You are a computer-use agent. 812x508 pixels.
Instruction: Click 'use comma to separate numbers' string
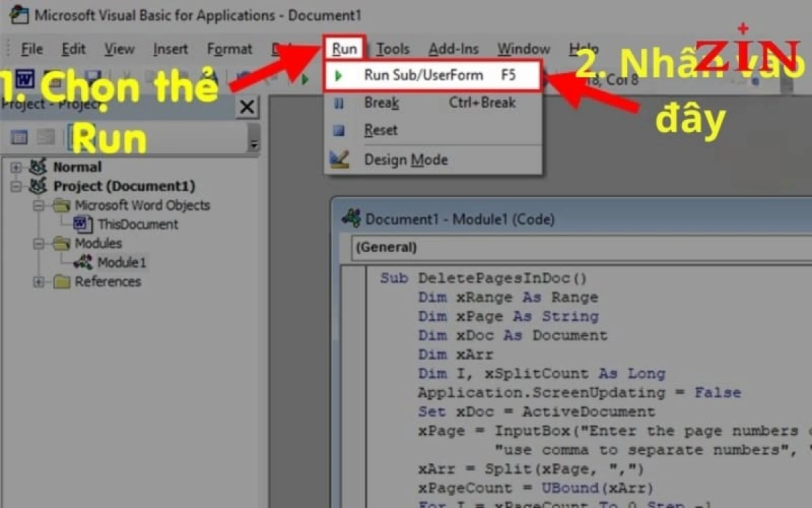(x=646, y=450)
